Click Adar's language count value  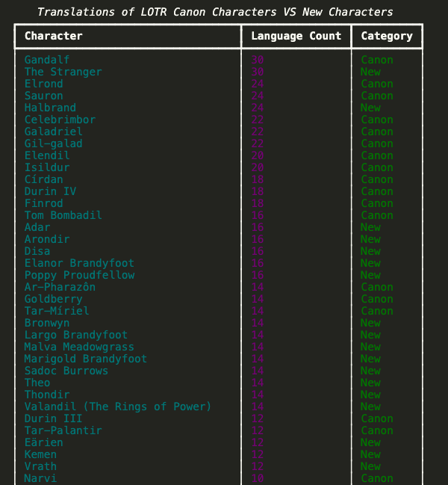pyautogui.click(x=258, y=227)
